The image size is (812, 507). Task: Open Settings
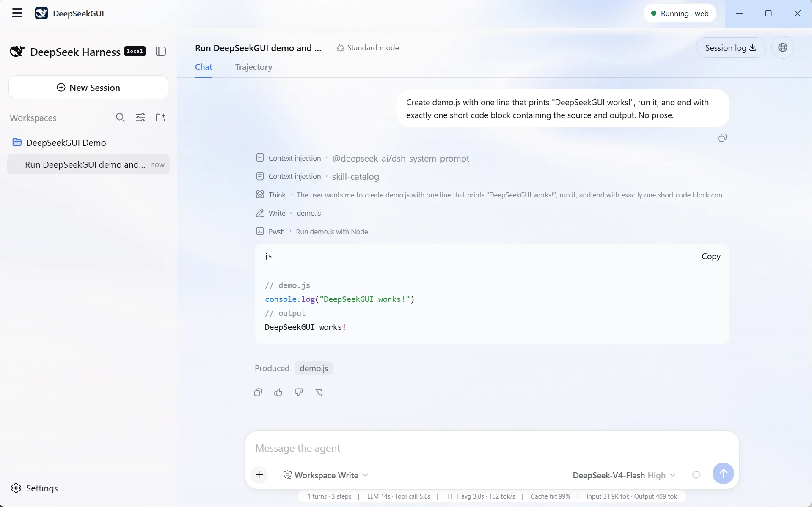(34, 488)
